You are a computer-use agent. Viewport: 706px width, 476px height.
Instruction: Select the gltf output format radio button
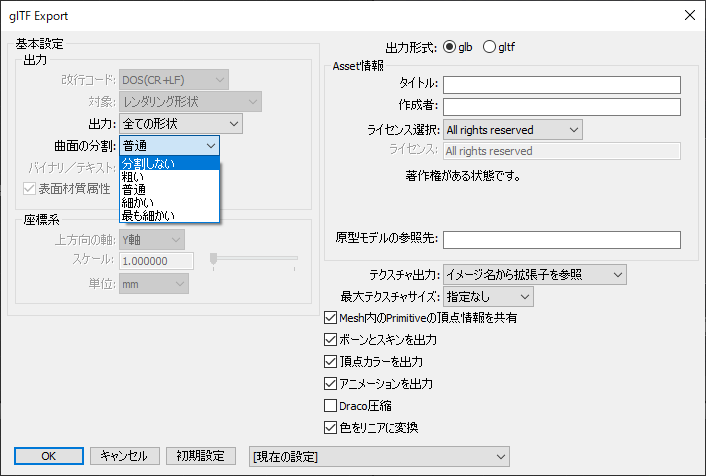click(489, 47)
